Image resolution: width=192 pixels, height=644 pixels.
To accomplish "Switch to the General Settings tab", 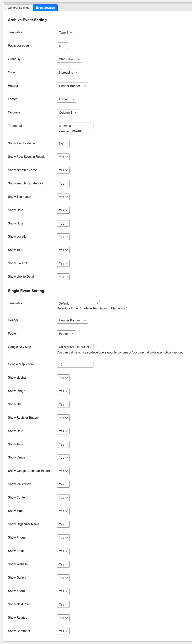I will [x=18, y=8].
